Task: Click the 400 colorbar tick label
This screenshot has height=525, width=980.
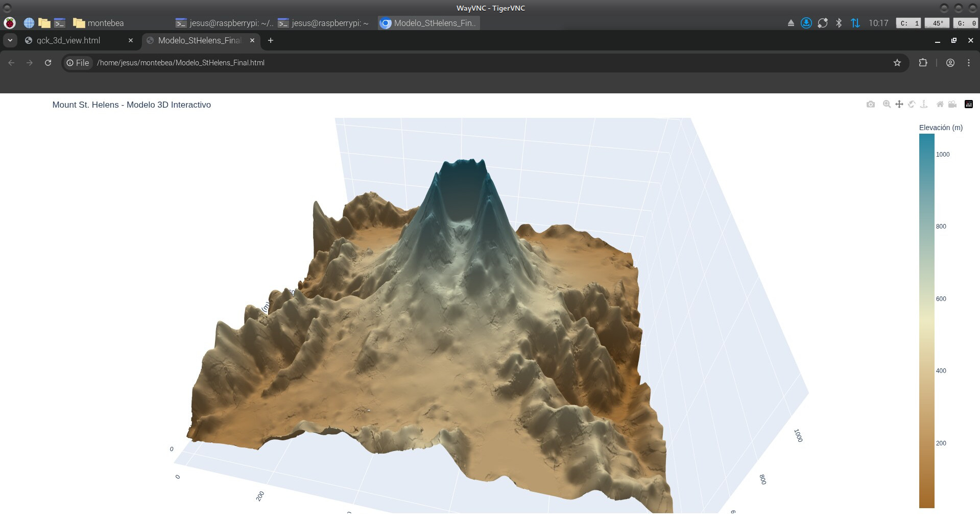Action: point(941,370)
